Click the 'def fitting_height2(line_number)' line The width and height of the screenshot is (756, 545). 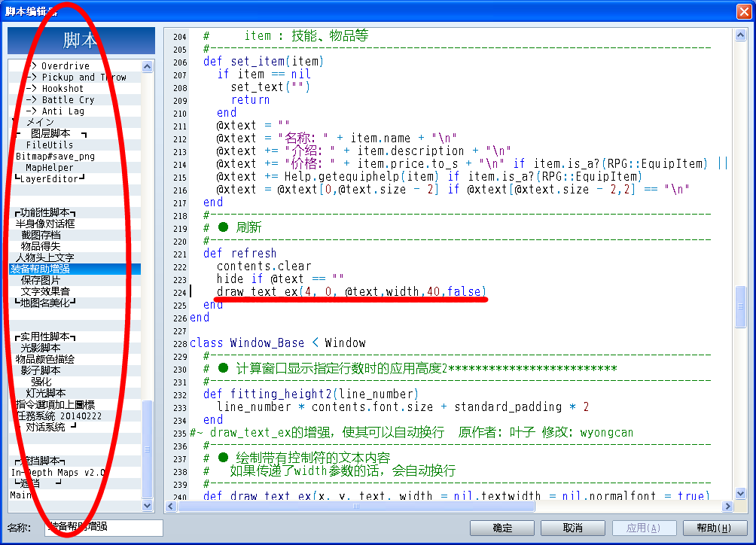(311, 394)
